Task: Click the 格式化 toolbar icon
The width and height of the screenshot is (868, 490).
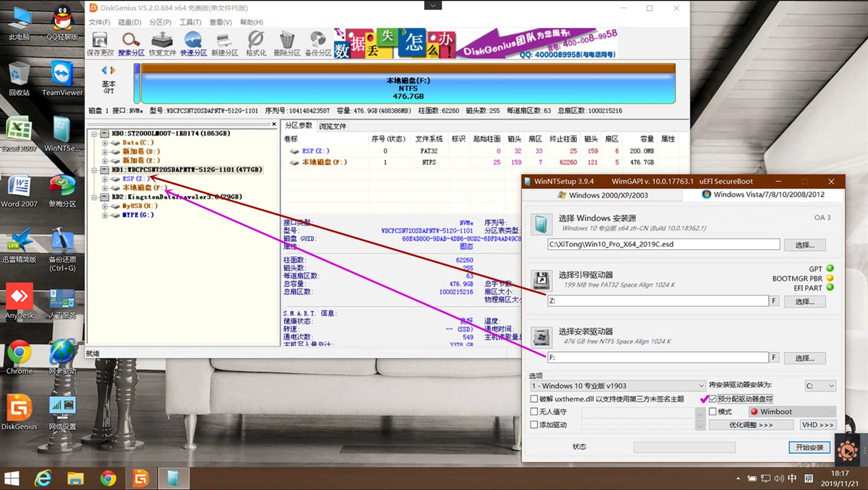Action: (x=255, y=43)
